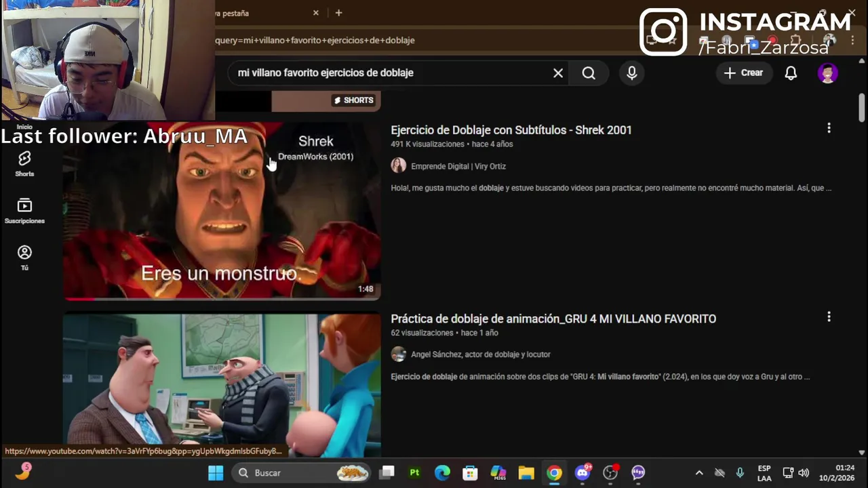
Task: Switch the ESP LAA keyboard language
Action: pos(764,473)
